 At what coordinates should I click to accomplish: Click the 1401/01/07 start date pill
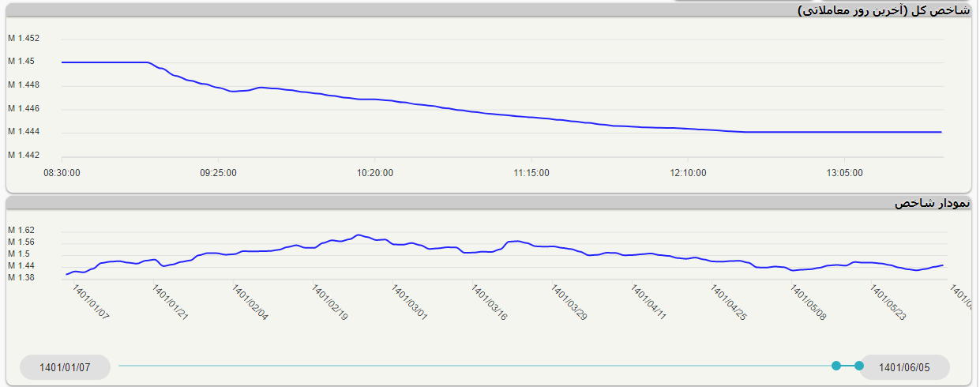pos(65,367)
